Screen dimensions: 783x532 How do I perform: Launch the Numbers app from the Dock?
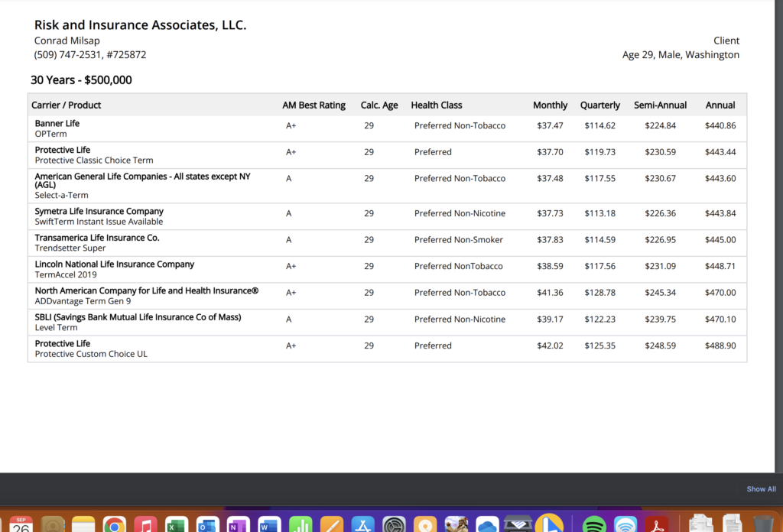[x=300, y=525]
